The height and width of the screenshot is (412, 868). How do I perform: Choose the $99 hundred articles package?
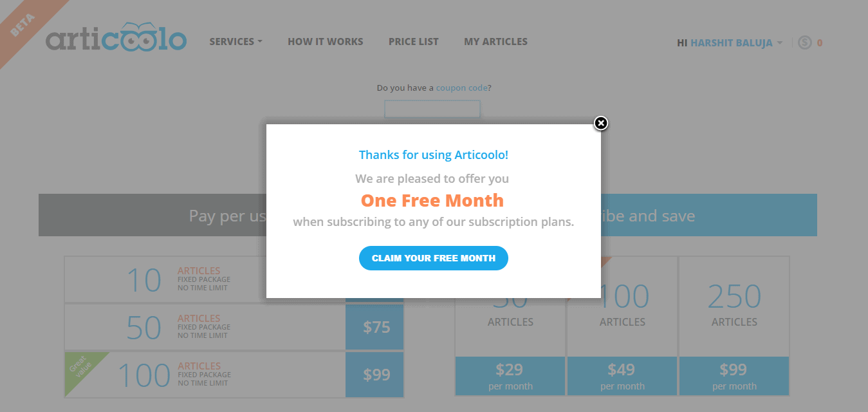(234, 375)
